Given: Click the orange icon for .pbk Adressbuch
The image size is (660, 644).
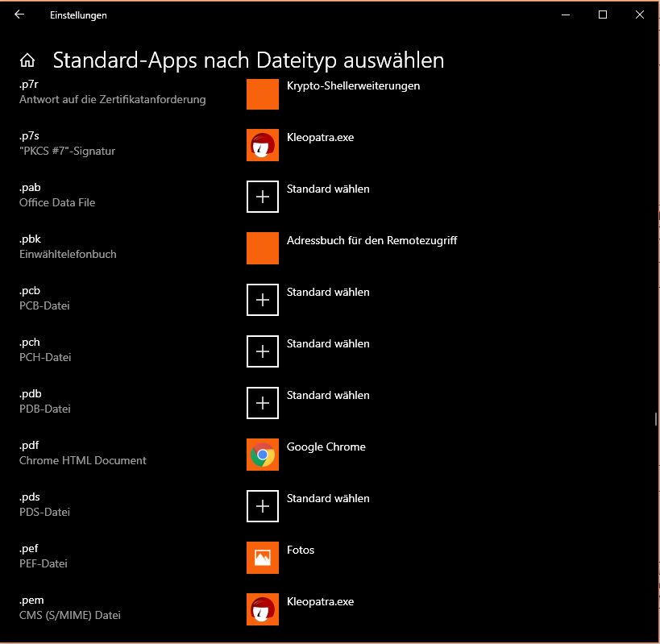Looking at the screenshot, I should pos(262,248).
